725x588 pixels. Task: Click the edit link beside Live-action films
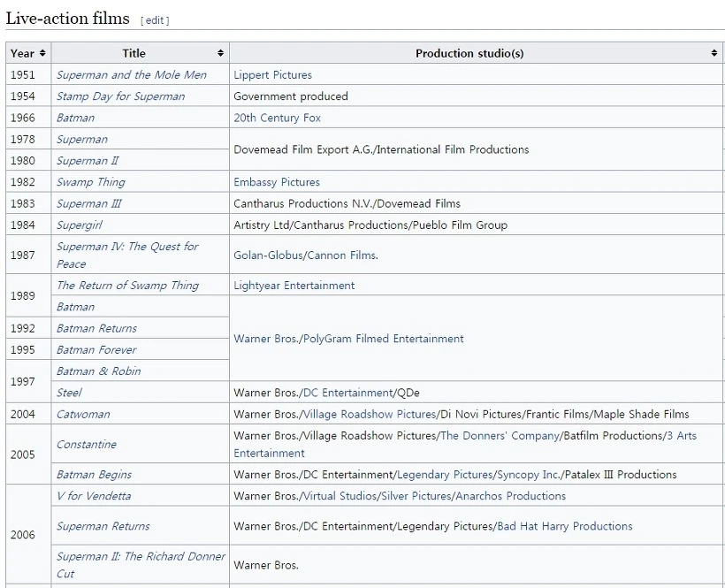point(155,20)
